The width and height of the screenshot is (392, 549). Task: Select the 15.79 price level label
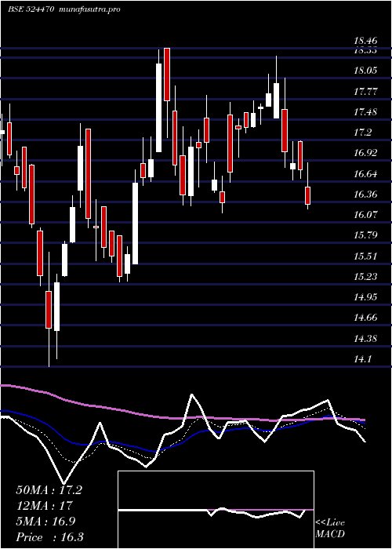click(x=366, y=235)
